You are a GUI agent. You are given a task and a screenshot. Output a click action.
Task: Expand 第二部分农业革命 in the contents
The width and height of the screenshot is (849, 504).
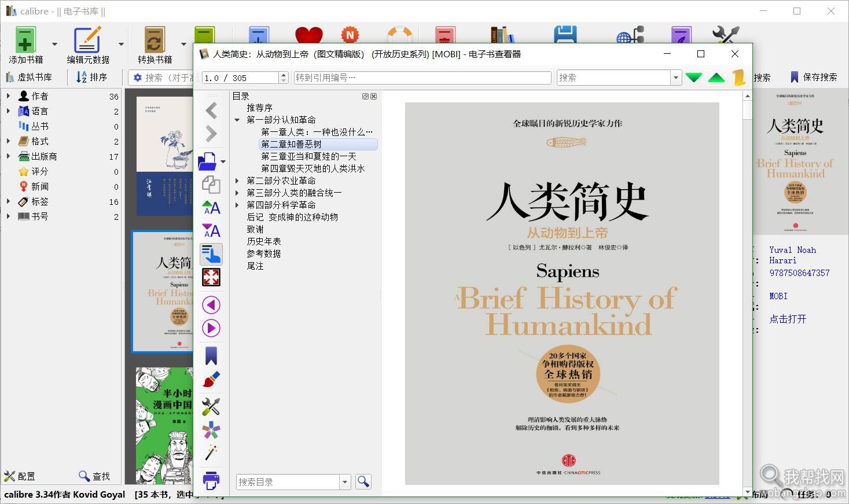pos(237,181)
